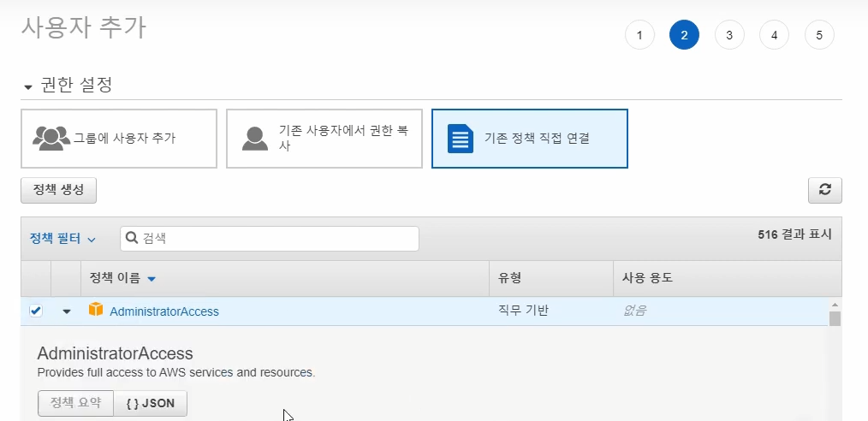The height and width of the screenshot is (421, 868).
Task: Click the 없음 usage cell
Action: tap(635, 311)
